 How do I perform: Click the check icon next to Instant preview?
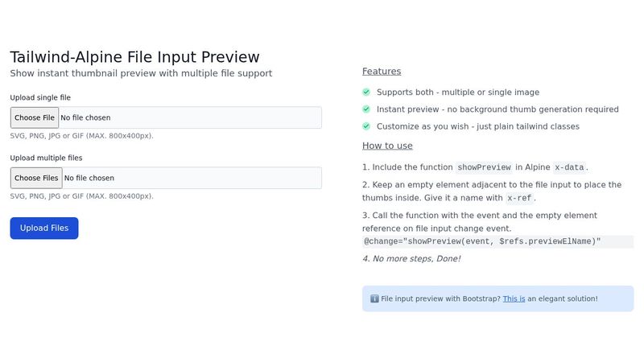tap(366, 109)
